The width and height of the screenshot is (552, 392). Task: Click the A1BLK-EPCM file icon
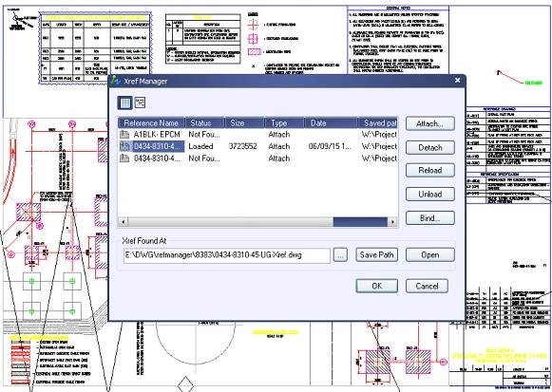(124, 134)
